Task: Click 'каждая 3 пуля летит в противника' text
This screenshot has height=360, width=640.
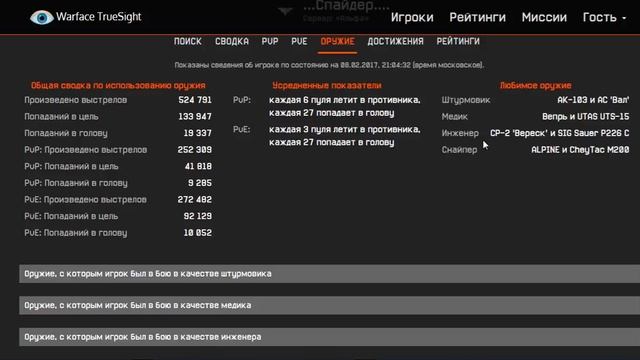Action: (x=344, y=129)
